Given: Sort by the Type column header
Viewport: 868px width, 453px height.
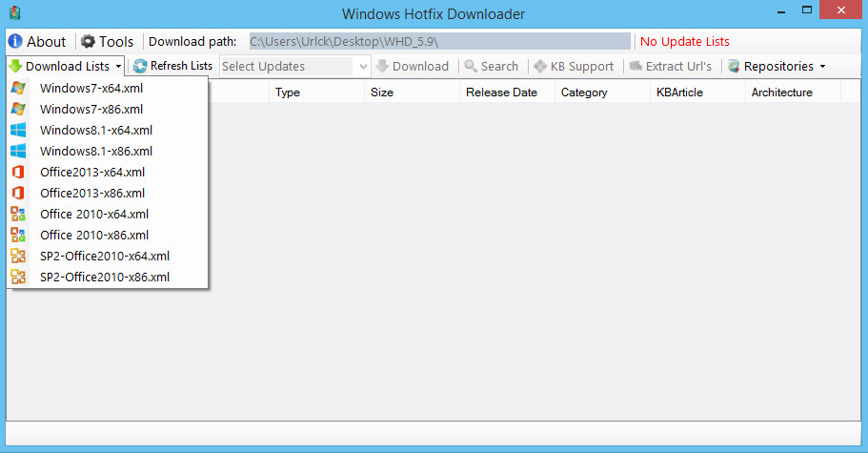Looking at the screenshot, I should (316, 93).
